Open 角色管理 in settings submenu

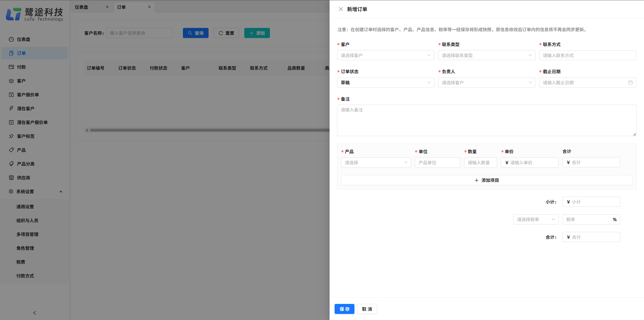click(25, 248)
